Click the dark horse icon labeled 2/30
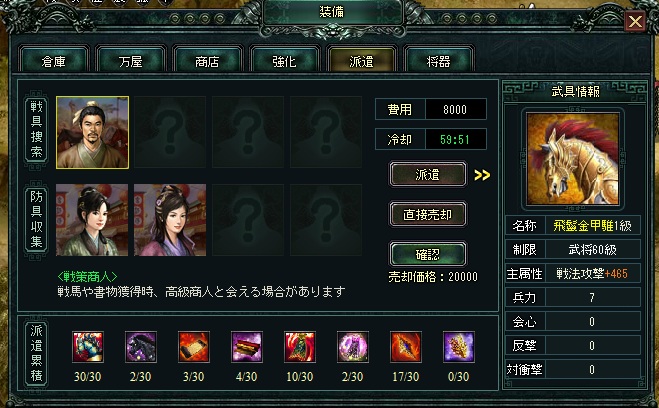 pos(141,347)
